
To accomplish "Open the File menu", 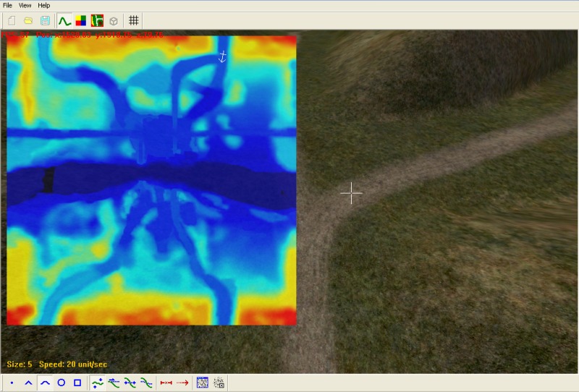I will [x=8, y=5].
